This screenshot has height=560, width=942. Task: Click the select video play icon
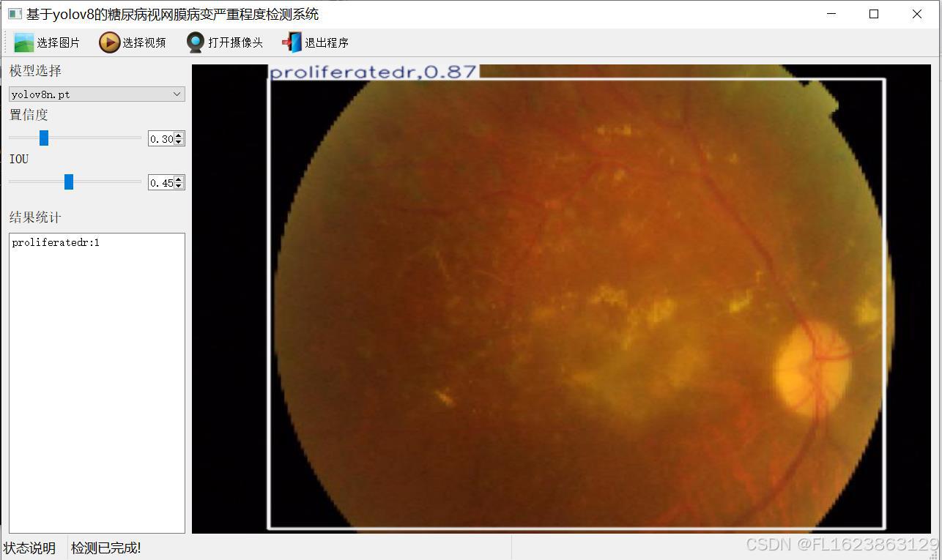(109, 42)
